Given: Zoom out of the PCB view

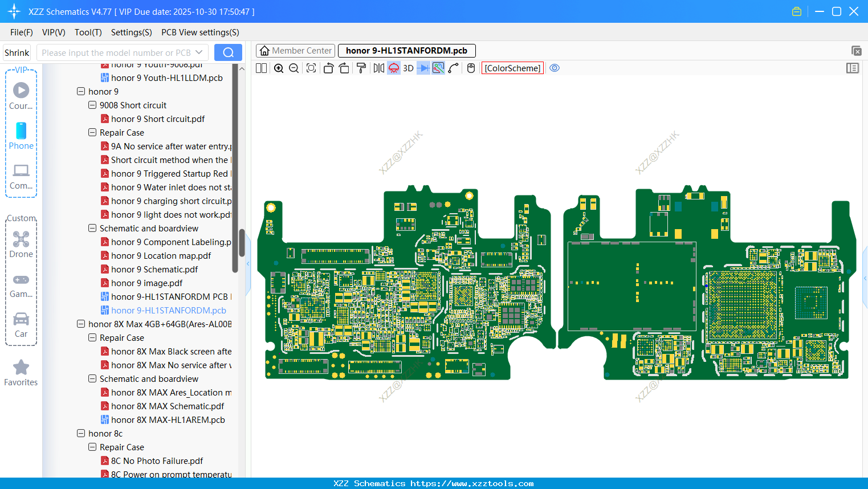Looking at the screenshot, I should (x=294, y=68).
